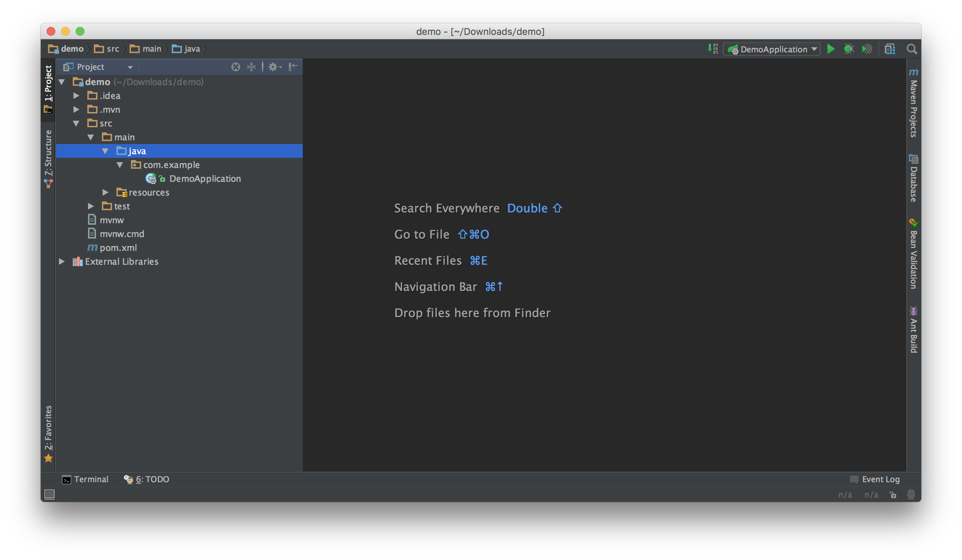The height and width of the screenshot is (560, 962).
Task: Run DemoApplication with the green play button
Action: click(x=831, y=49)
